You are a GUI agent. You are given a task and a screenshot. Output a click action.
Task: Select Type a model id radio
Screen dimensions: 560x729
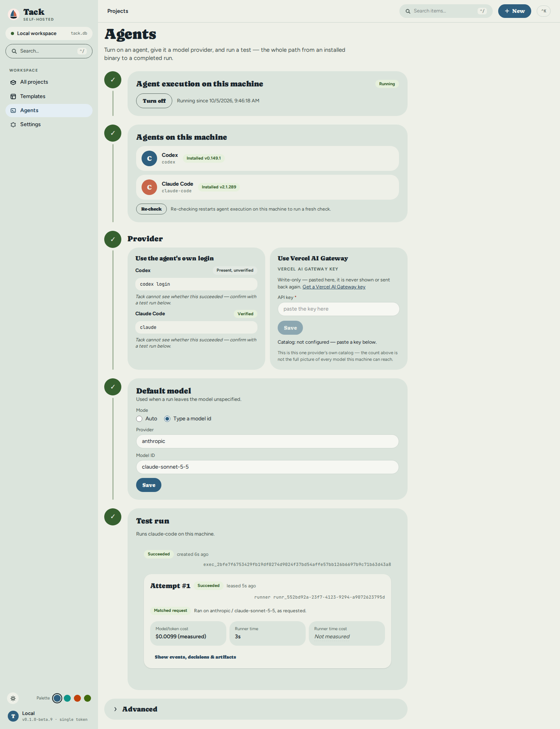[167, 419]
